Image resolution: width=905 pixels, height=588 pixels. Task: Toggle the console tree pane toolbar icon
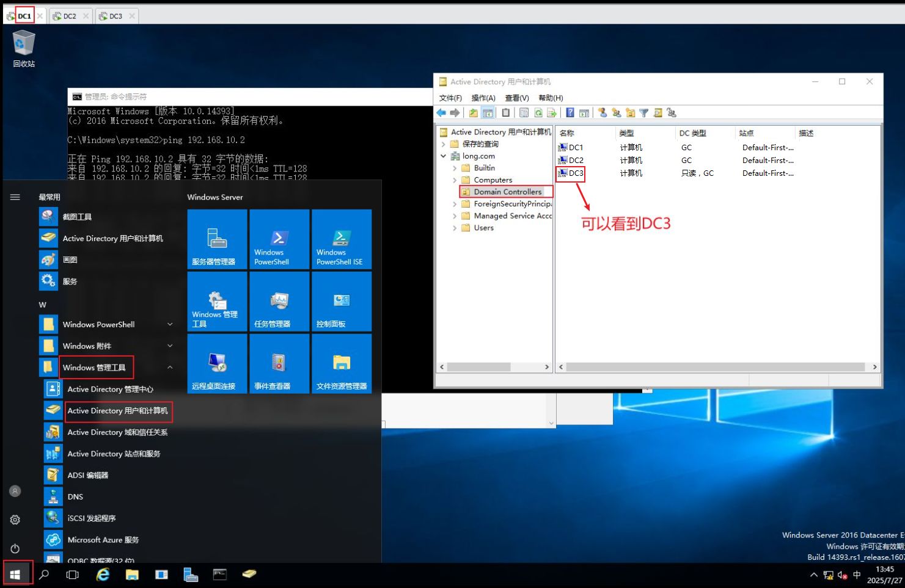[x=488, y=113]
